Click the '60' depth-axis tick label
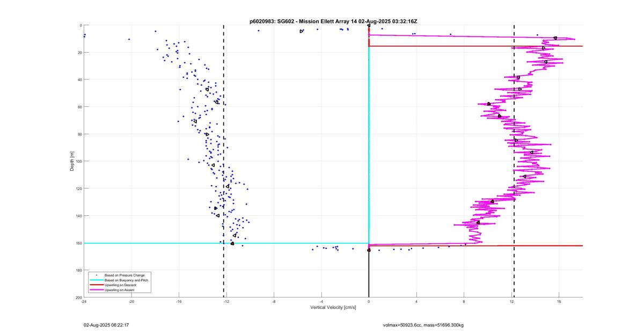Screen dimensions: 644x334 coord(79,107)
